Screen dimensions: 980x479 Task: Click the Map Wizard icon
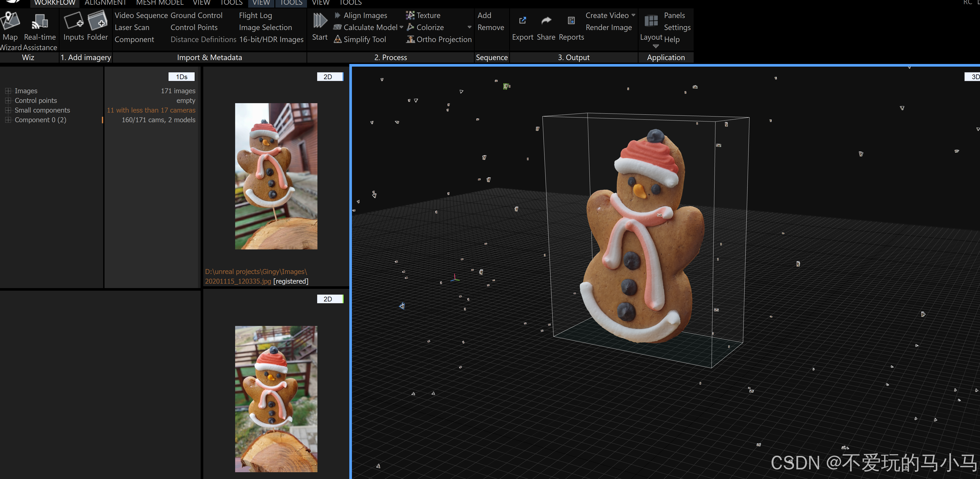pos(10,21)
